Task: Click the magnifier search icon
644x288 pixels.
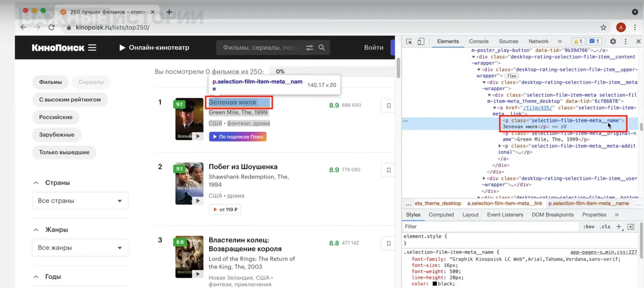Action: pos(322,48)
